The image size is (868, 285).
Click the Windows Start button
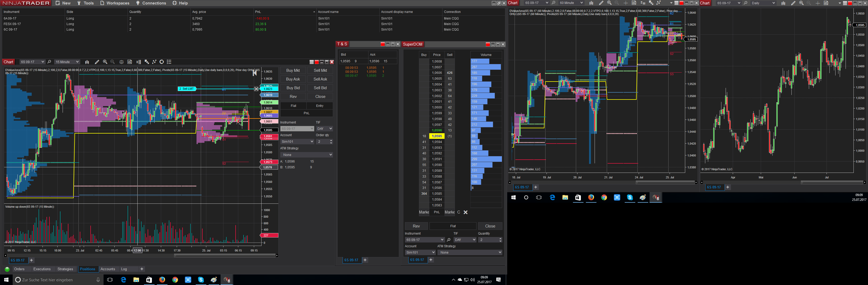pyautogui.click(x=6, y=280)
